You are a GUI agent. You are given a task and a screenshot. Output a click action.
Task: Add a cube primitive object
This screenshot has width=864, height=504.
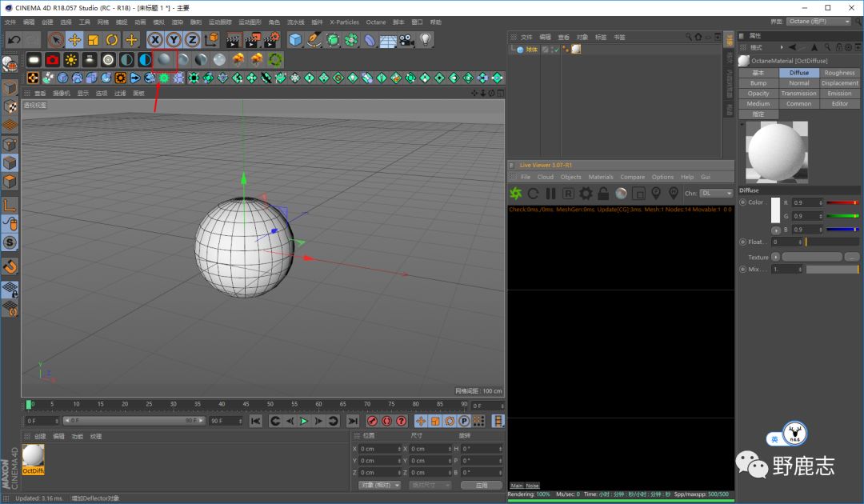pyautogui.click(x=295, y=39)
